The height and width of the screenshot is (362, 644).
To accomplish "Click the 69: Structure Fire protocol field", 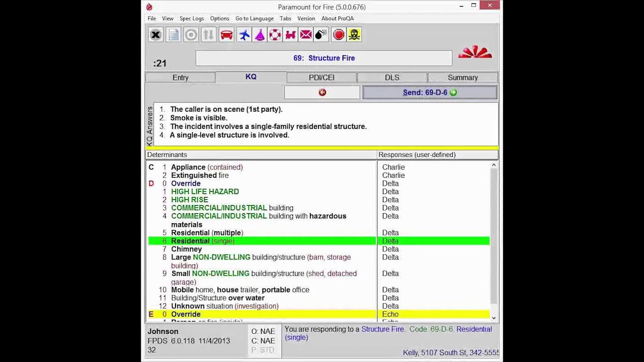I will [324, 58].
